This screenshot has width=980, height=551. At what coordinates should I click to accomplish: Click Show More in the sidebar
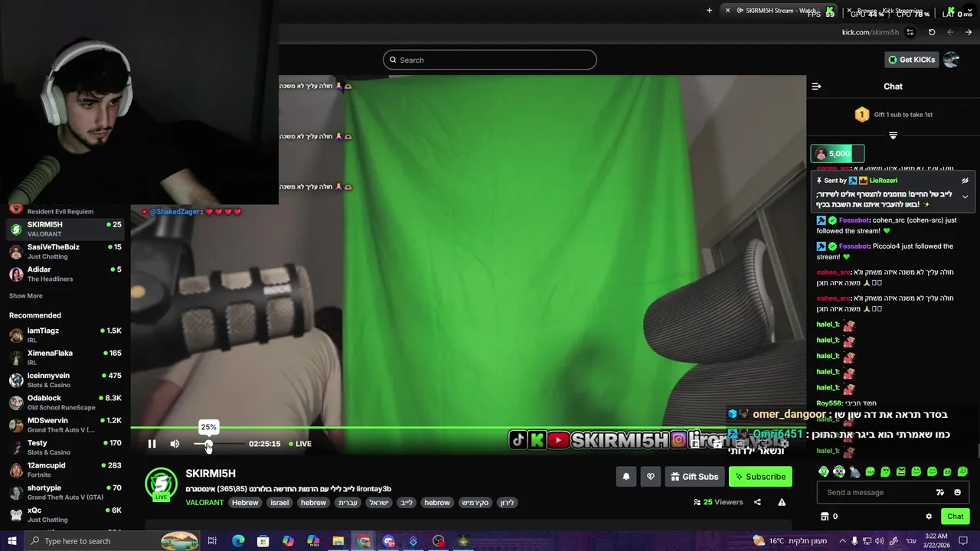26,295
